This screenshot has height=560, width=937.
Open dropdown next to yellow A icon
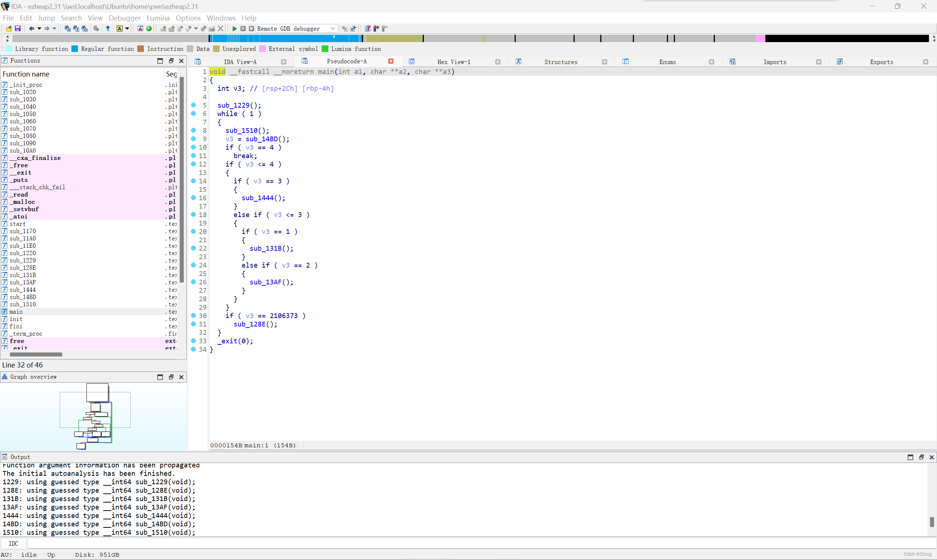pyautogui.click(x=127, y=29)
